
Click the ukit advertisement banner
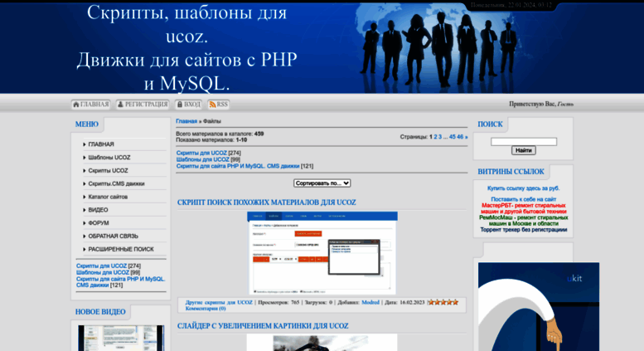pos(539,307)
